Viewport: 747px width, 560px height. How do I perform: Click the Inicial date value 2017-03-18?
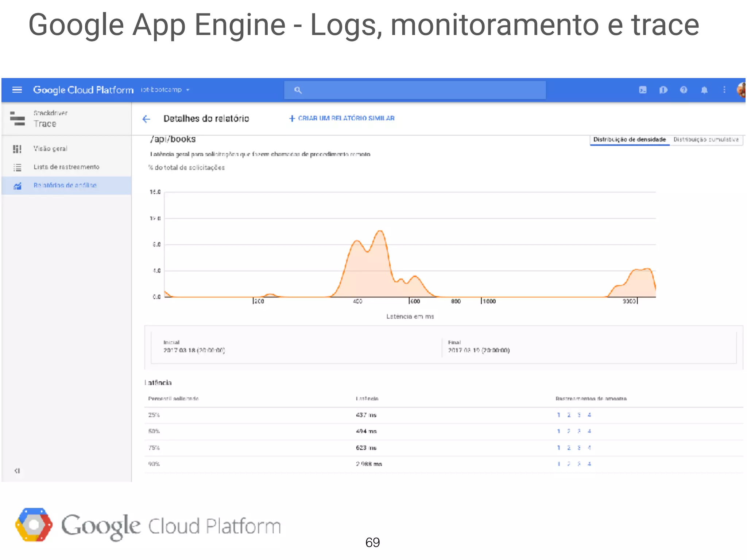[x=194, y=350]
